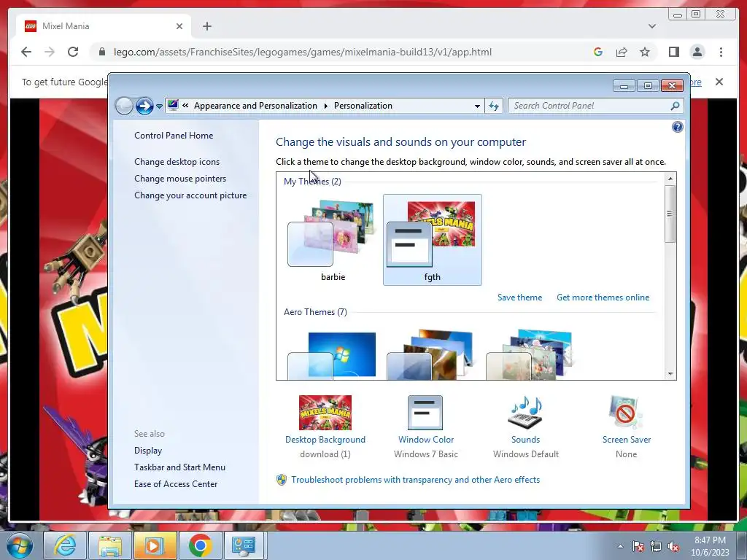
Task: Open the Sounds icon
Action: coord(525,413)
